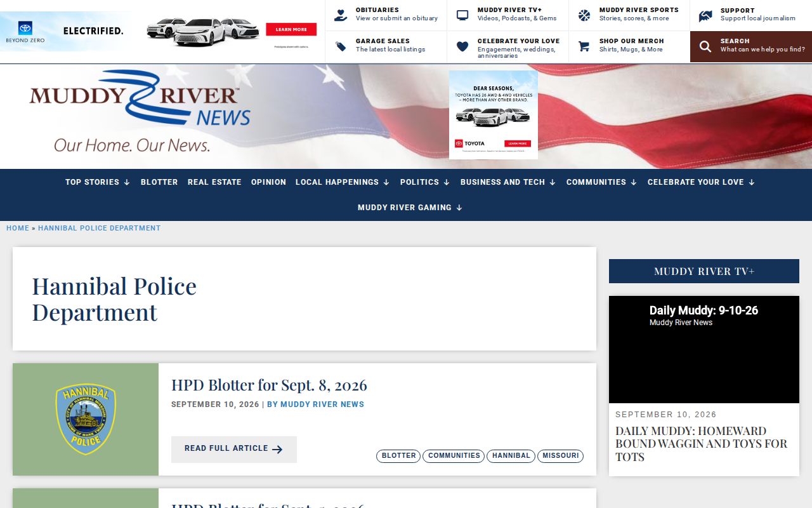Open the Blotter menu item
The image size is (812, 508).
click(x=159, y=182)
